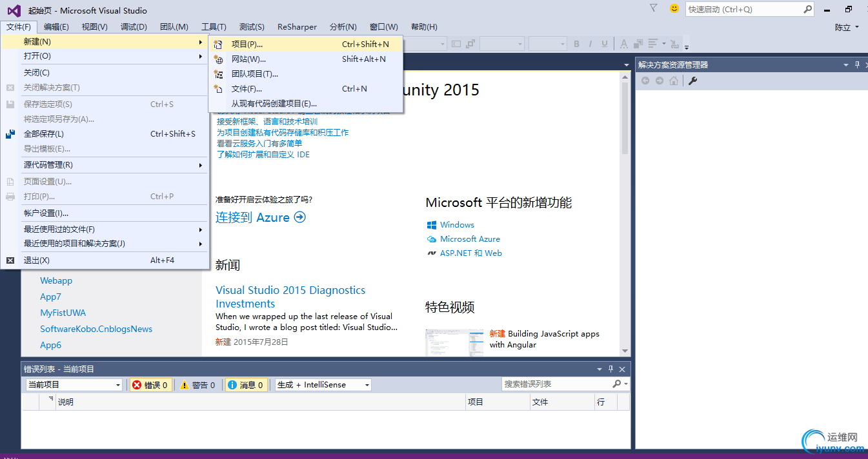The height and width of the screenshot is (459, 868).
Task: Click the yellow smiley feedback icon
Action: [x=674, y=8]
